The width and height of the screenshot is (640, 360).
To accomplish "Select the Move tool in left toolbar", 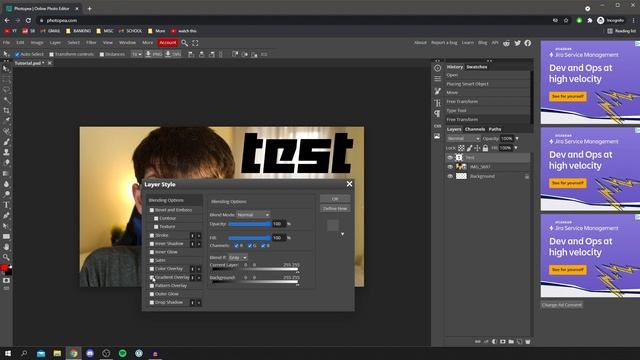I will click(6, 69).
